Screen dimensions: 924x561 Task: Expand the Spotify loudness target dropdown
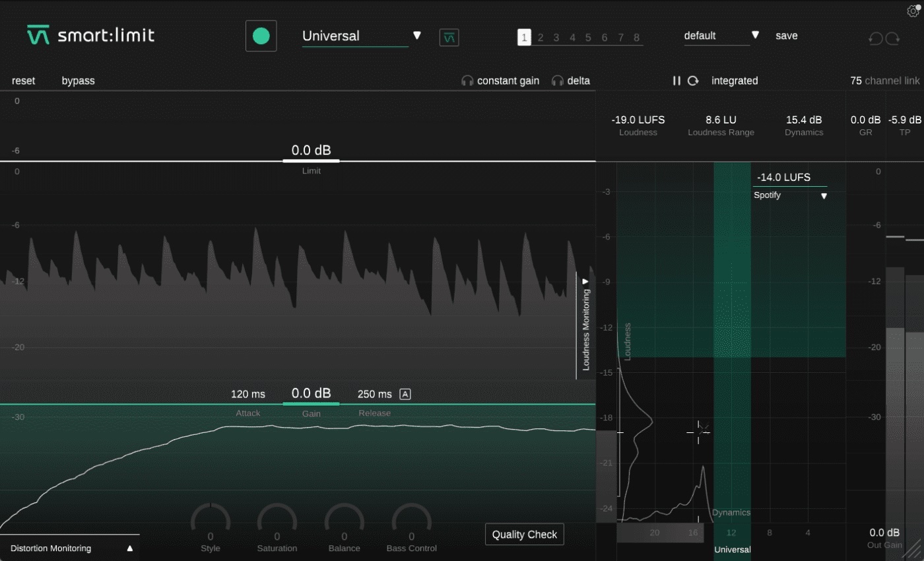(824, 196)
